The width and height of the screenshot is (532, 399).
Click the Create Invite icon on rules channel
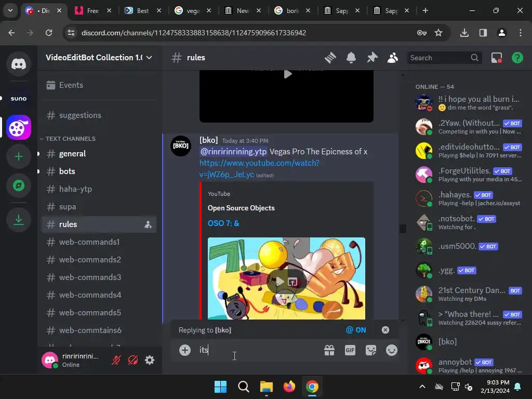148,224
